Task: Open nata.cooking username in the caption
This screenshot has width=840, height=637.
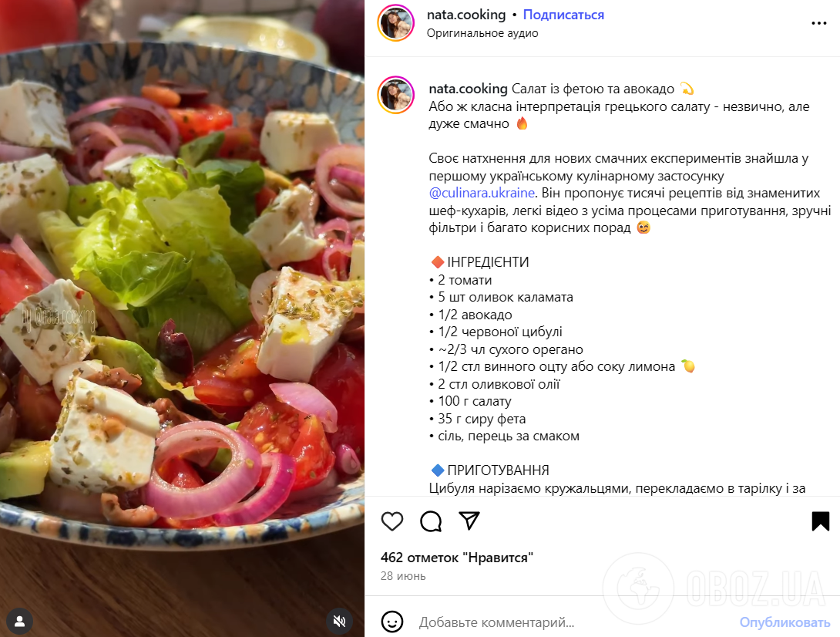Action: [469, 89]
